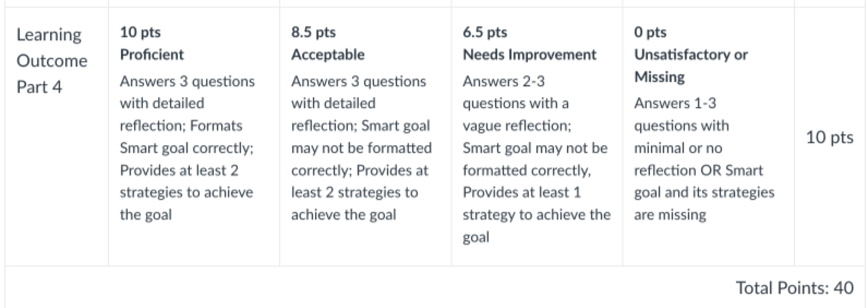The width and height of the screenshot is (868, 308).
Task: Click the 0 pts value
Action: click(650, 32)
